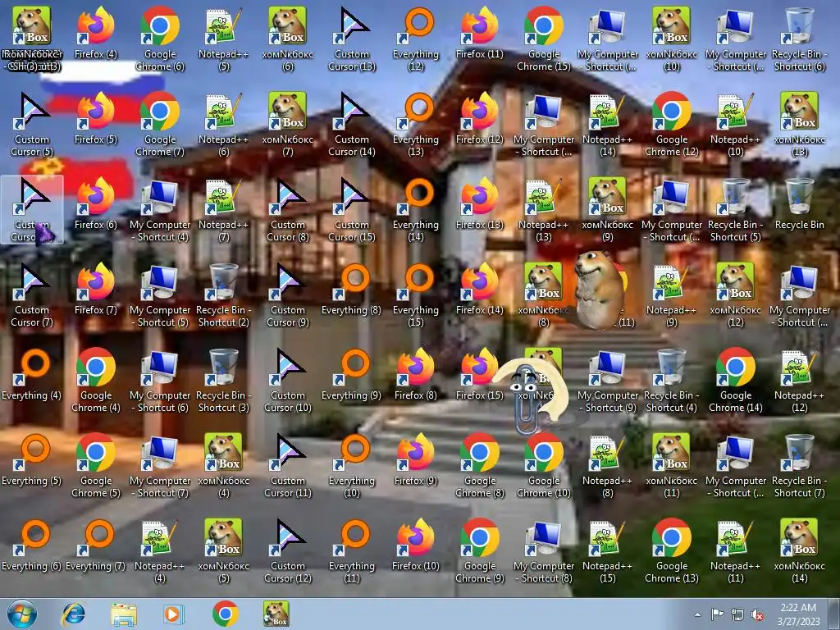This screenshot has width=840, height=630.
Task: Select the Google Chrome (10) icon
Action: [x=544, y=464]
